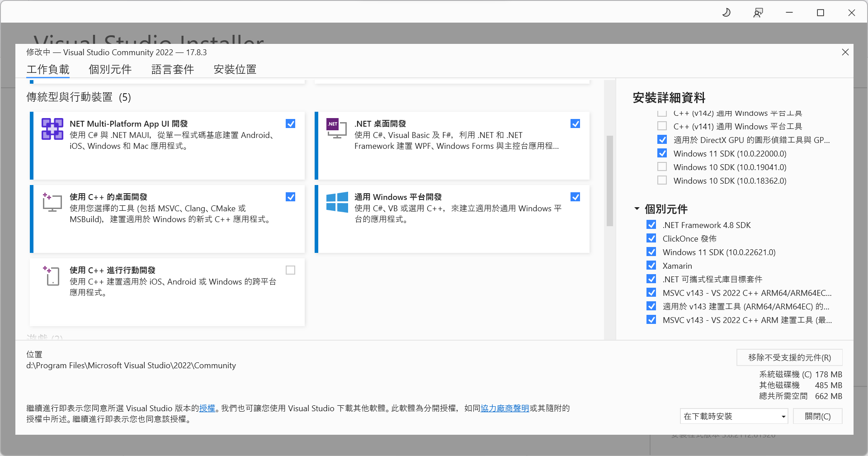Image resolution: width=868 pixels, height=456 pixels.
Task: Check Windows 10 SDK (10.0.18362.0)
Action: 662,180
